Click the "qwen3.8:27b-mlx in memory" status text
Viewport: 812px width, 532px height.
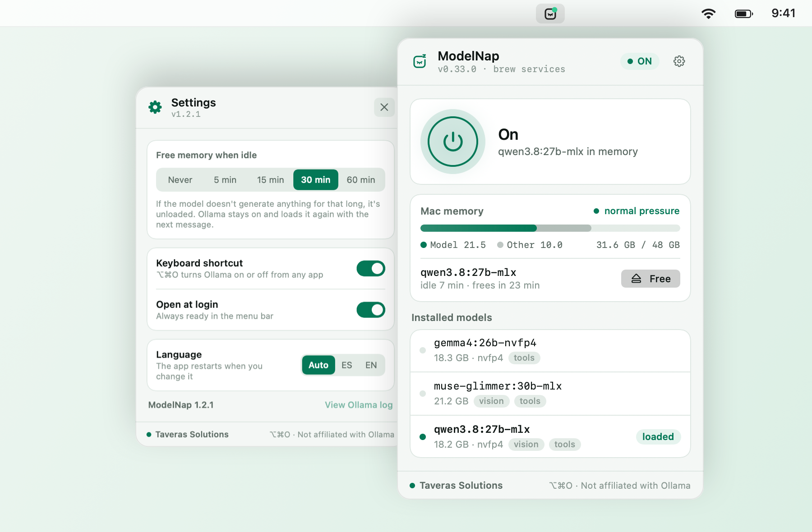tap(568, 151)
